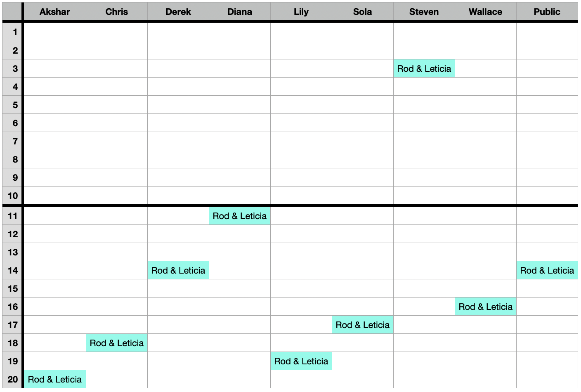The height and width of the screenshot is (392, 581).
Task: Select row header 11
Action: 12,216
